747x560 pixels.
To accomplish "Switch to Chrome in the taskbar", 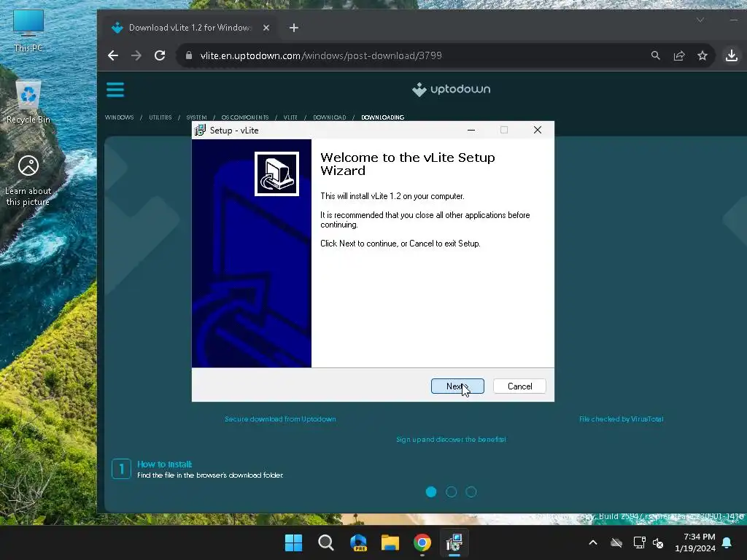I will [422, 542].
